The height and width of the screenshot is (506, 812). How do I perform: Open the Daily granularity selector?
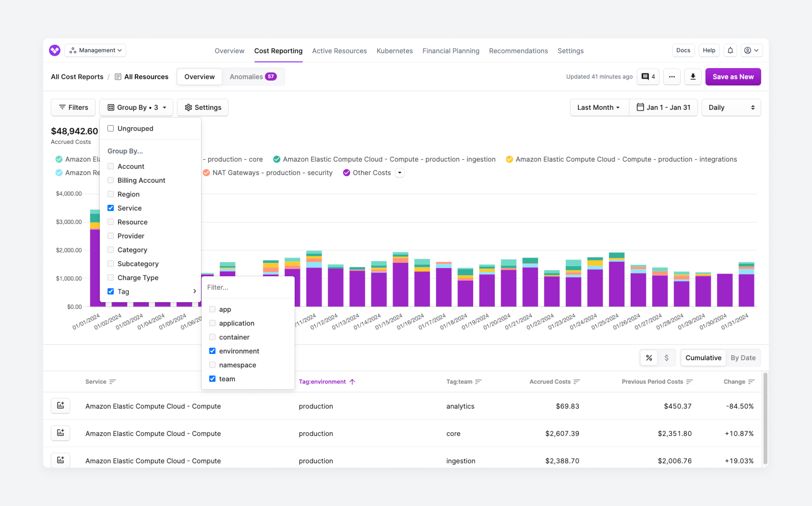pos(731,107)
